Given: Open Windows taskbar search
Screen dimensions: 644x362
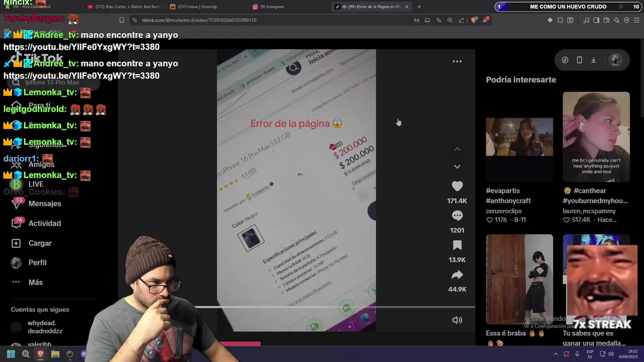Looking at the screenshot, I should click(x=26, y=354).
